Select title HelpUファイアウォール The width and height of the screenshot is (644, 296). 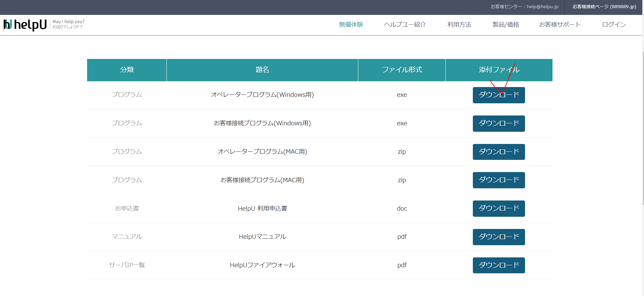[x=262, y=265]
